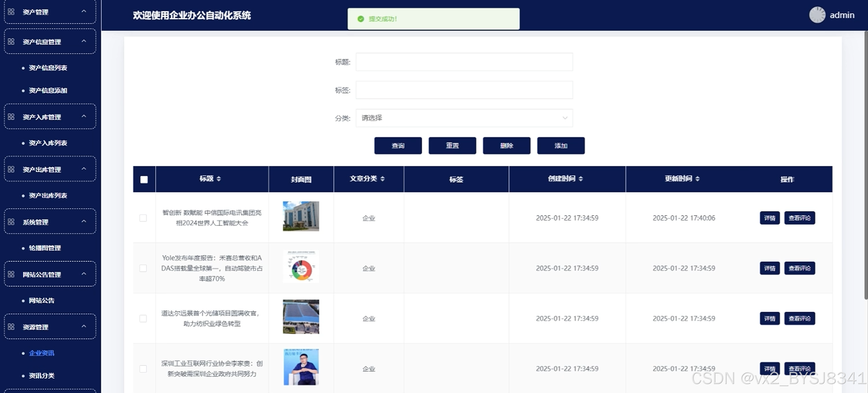Image resolution: width=868 pixels, height=393 pixels.
Task: Click the 文章分类 column sort arrows
Action: [383, 179]
